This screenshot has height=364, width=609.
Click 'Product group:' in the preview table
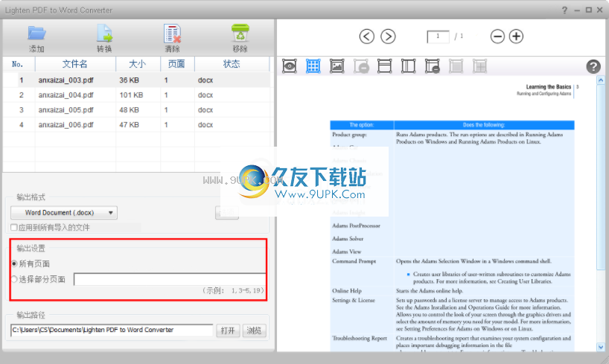(x=349, y=135)
